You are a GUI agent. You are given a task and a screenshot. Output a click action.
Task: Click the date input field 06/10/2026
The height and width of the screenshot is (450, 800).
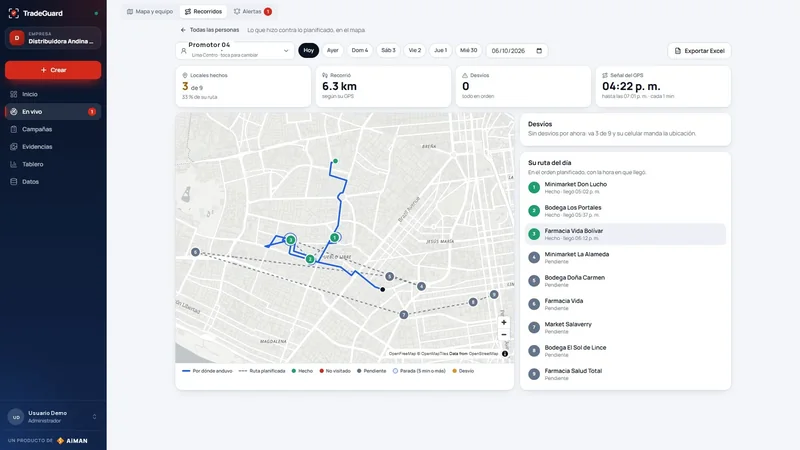516,51
